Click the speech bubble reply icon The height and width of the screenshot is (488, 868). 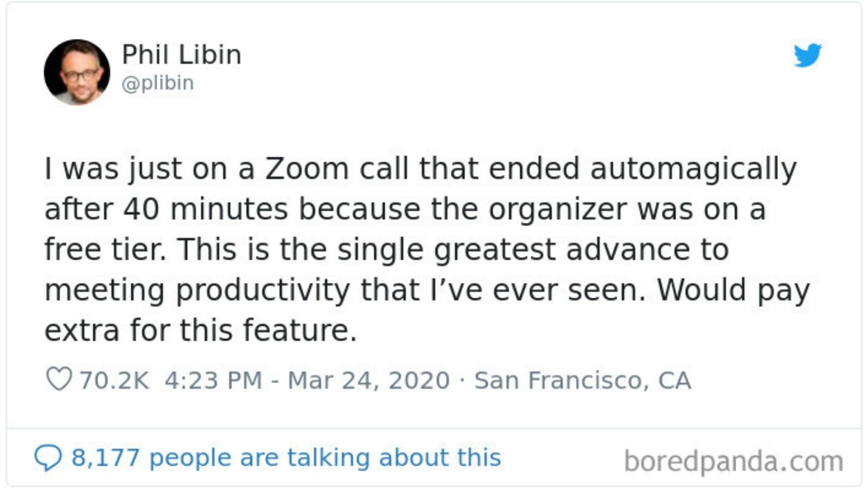(48, 458)
